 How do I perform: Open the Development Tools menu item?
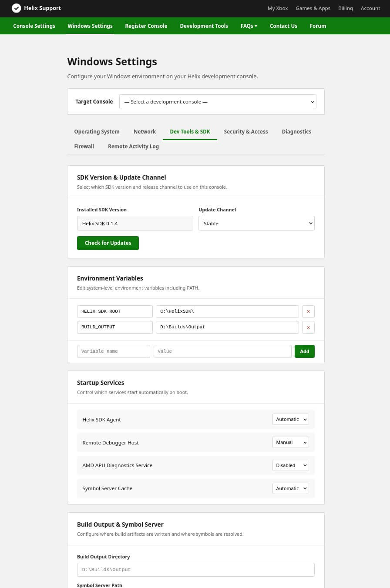[x=204, y=26]
